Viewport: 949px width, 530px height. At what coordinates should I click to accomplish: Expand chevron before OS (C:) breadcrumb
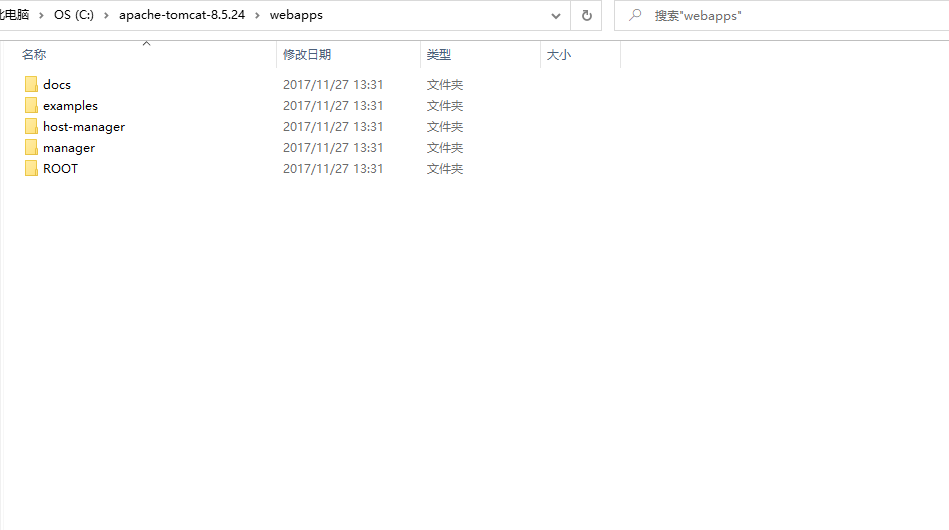click(42, 15)
